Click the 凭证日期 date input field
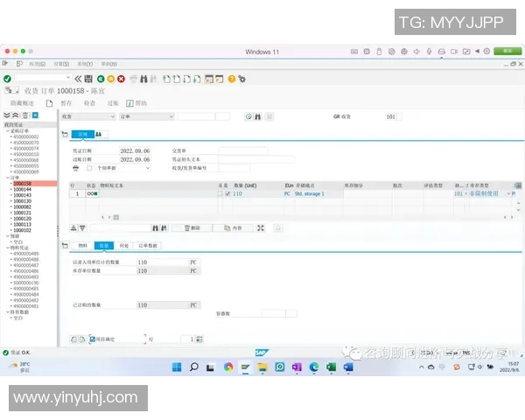Viewport: 525px width, 420px height. (x=139, y=150)
